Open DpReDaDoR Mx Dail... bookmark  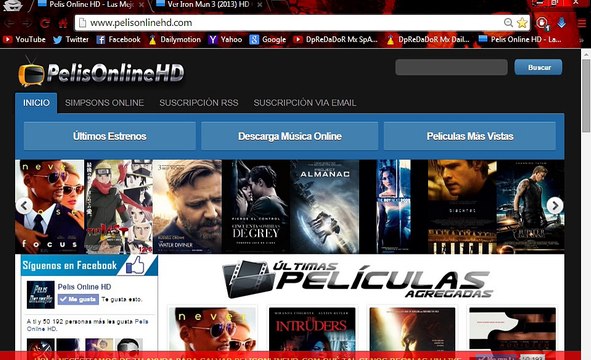pyautogui.click(x=428, y=39)
